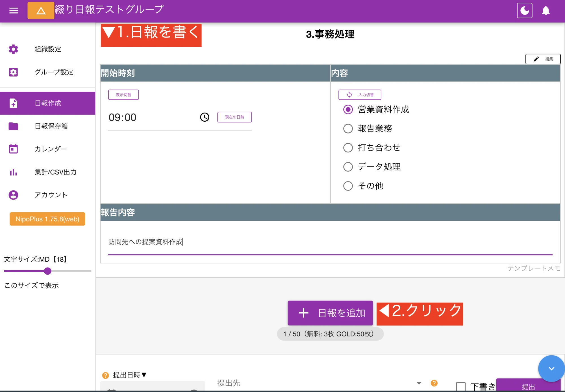Open notifications via the bell icon
This screenshot has height=392, width=565.
coord(546,10)
